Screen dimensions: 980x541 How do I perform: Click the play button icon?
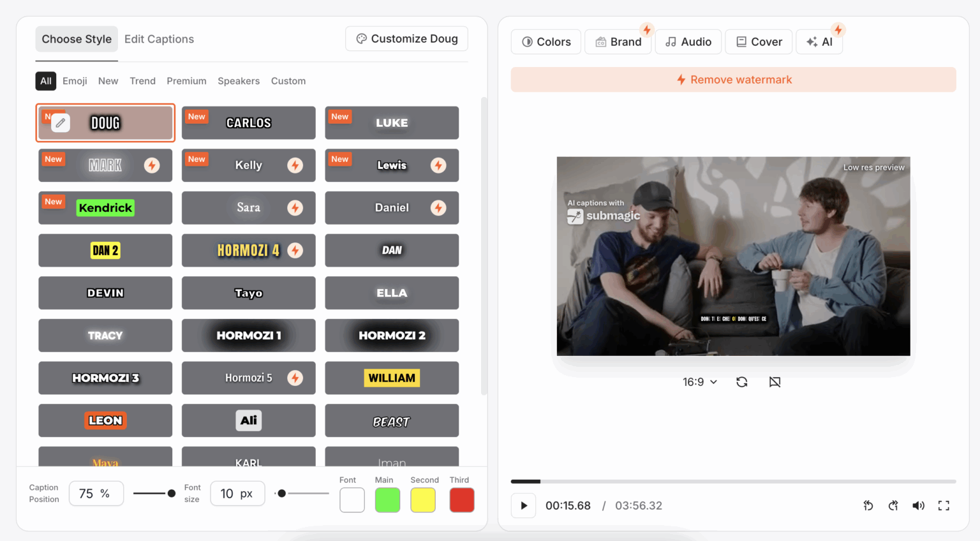coord(523,506)
